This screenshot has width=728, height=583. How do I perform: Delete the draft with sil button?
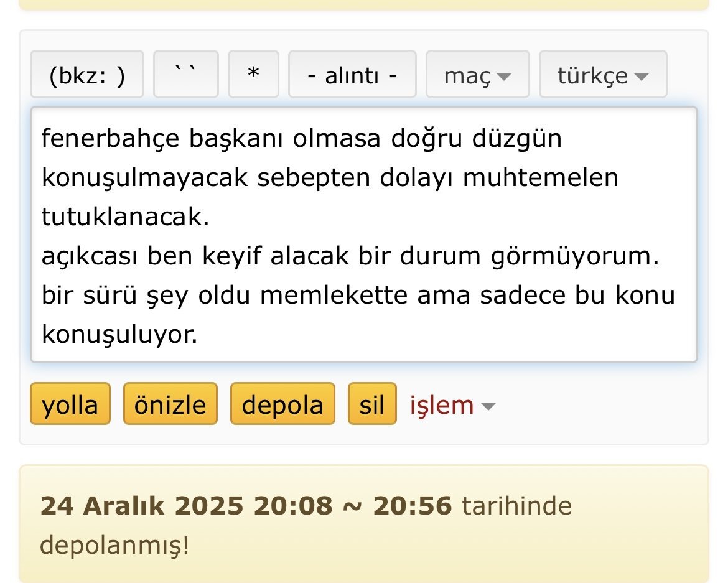click(x=371, y=405)
